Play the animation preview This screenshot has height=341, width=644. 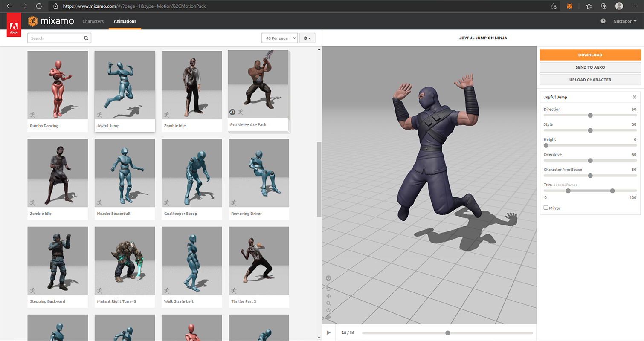(x=328, y=332)
